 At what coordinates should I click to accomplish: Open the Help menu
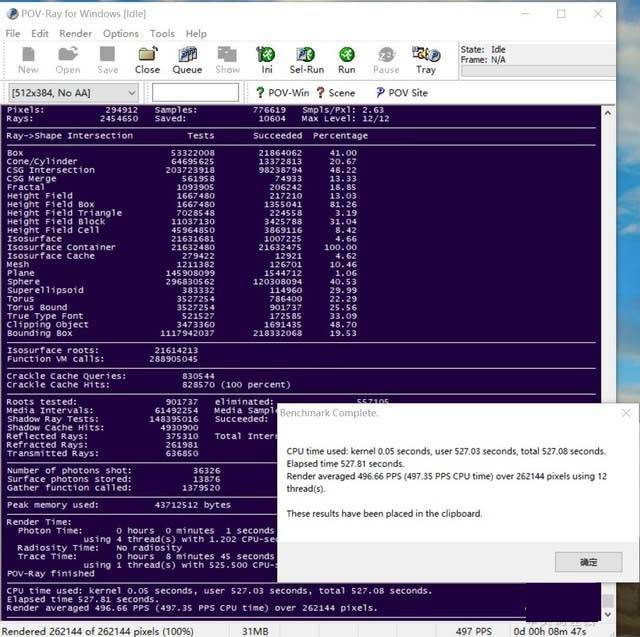(196, 33)
